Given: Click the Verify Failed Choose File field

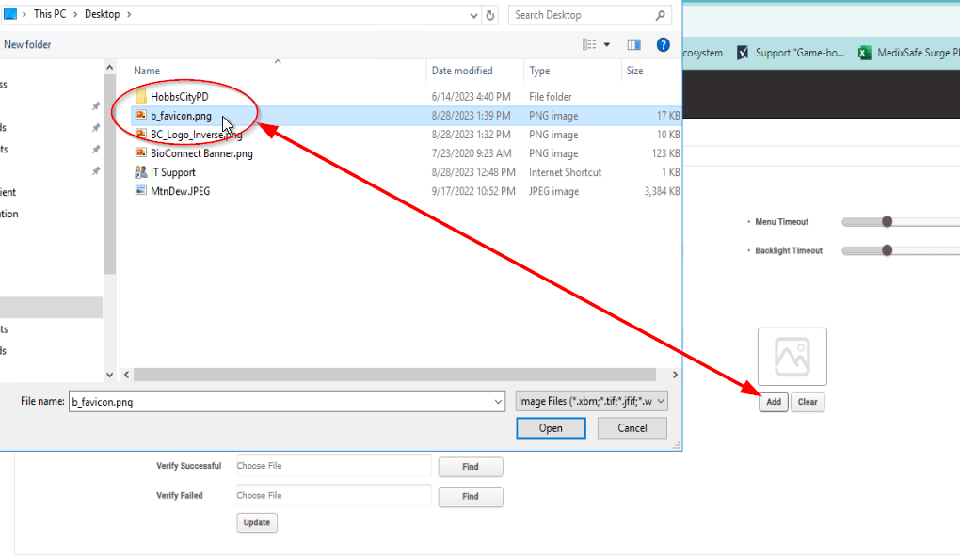Looking at the screenshot, I should coord(334,496).
